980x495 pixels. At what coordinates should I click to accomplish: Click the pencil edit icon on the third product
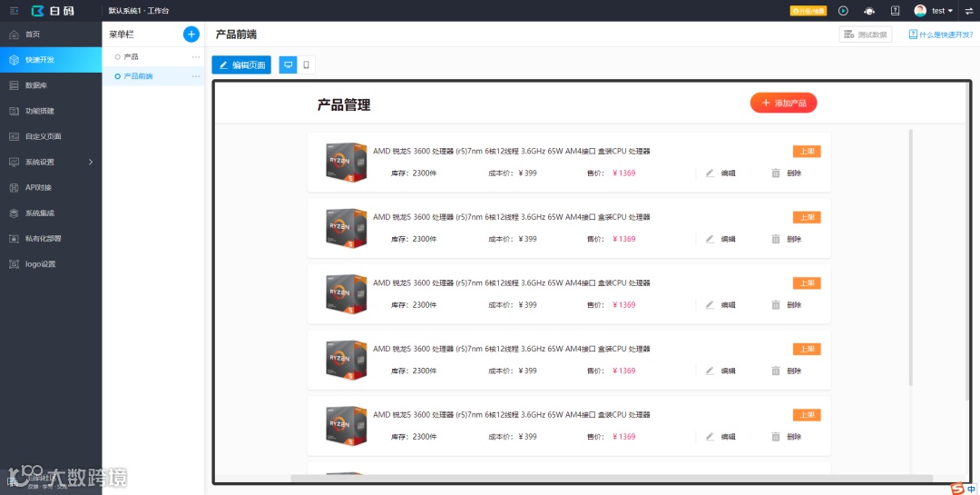coord(710,305)
